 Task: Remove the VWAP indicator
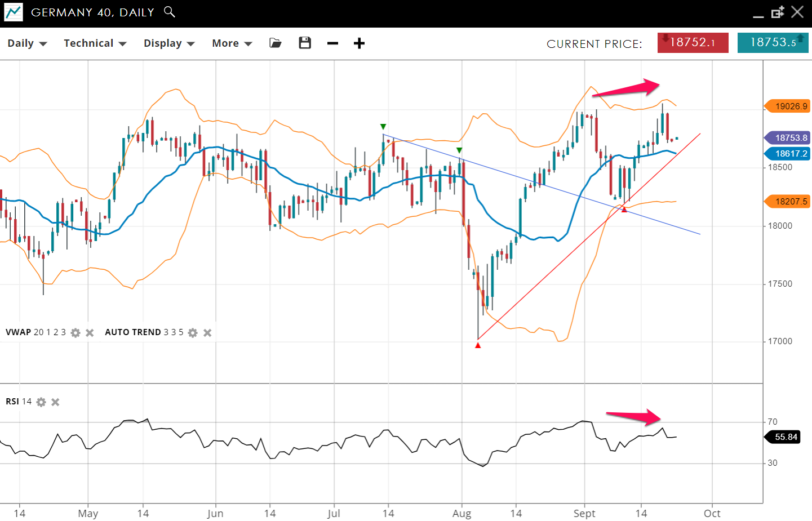point(90,333)
